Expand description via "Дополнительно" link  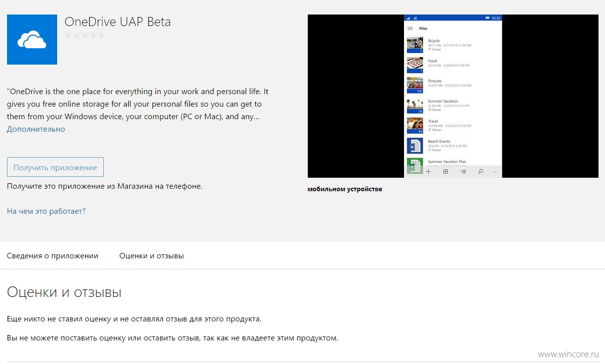pos(36,129)
